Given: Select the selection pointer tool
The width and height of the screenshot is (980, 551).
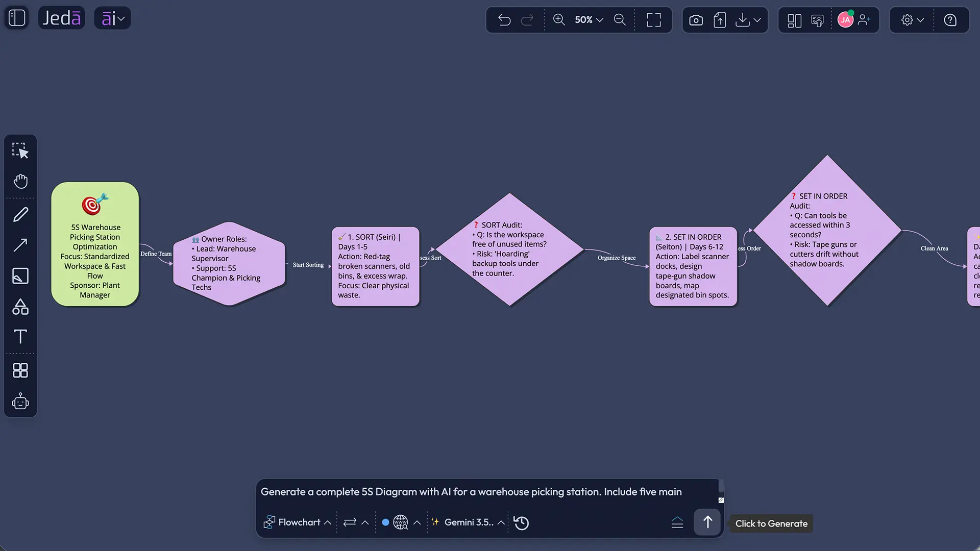Looking at the screenshot, I should 20,151.
